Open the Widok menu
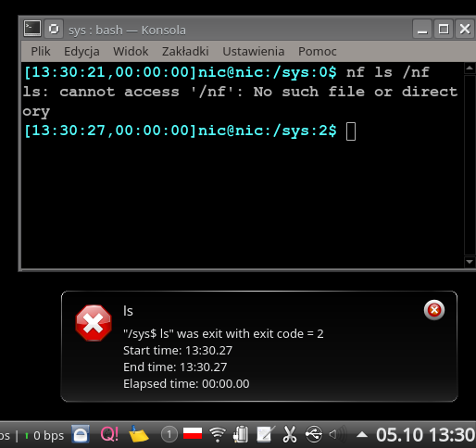The image size is (476, 448). click(131, 51)
